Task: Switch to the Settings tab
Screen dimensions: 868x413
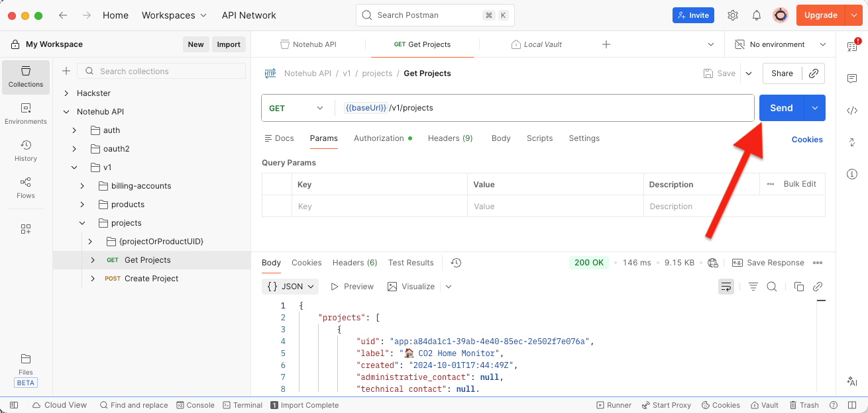Action: pos(584,138)
